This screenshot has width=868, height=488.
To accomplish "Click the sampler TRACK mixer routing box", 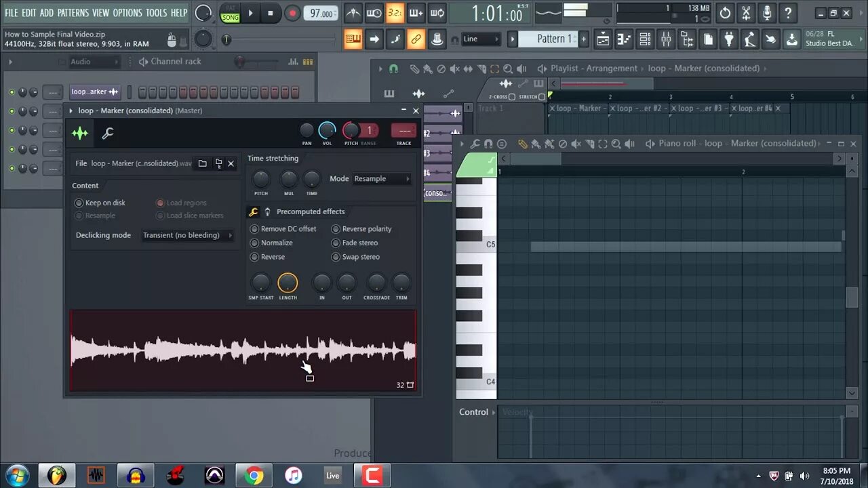I will click(x=404, y=131).
